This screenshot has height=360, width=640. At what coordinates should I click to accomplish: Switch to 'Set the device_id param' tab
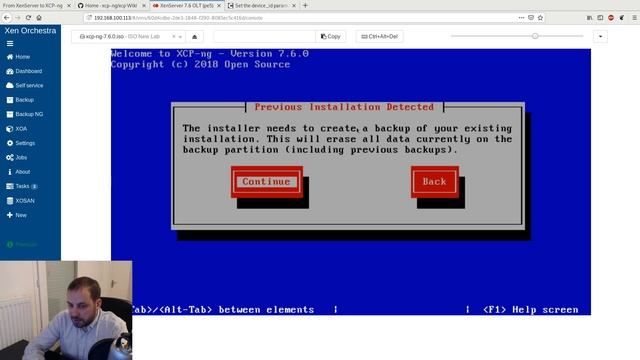pos(261,6)
